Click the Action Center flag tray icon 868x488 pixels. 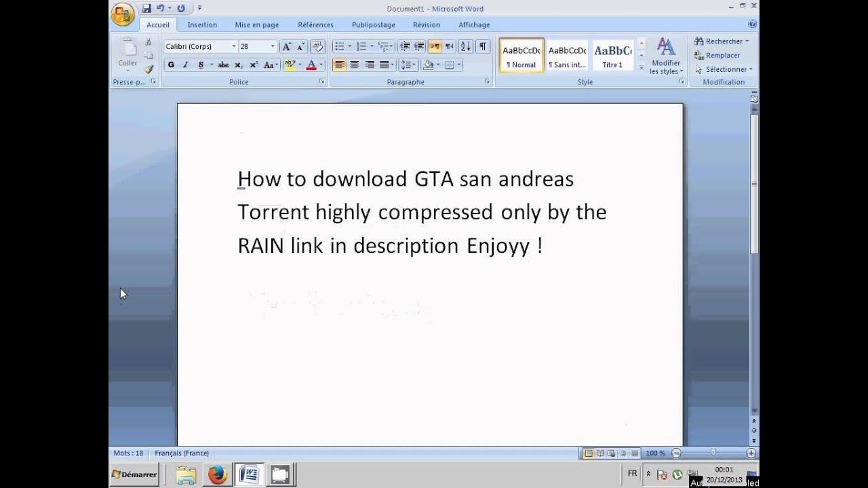[663, 474]
